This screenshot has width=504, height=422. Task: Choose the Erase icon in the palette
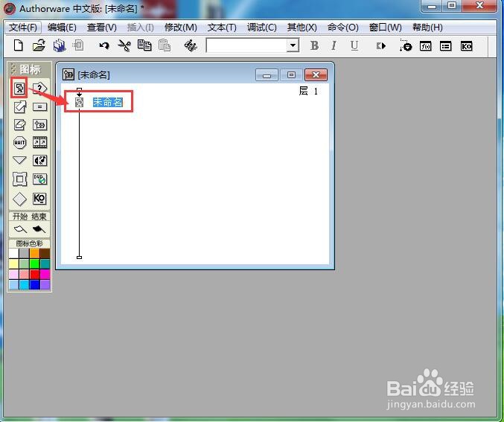[x=19, y=124]
